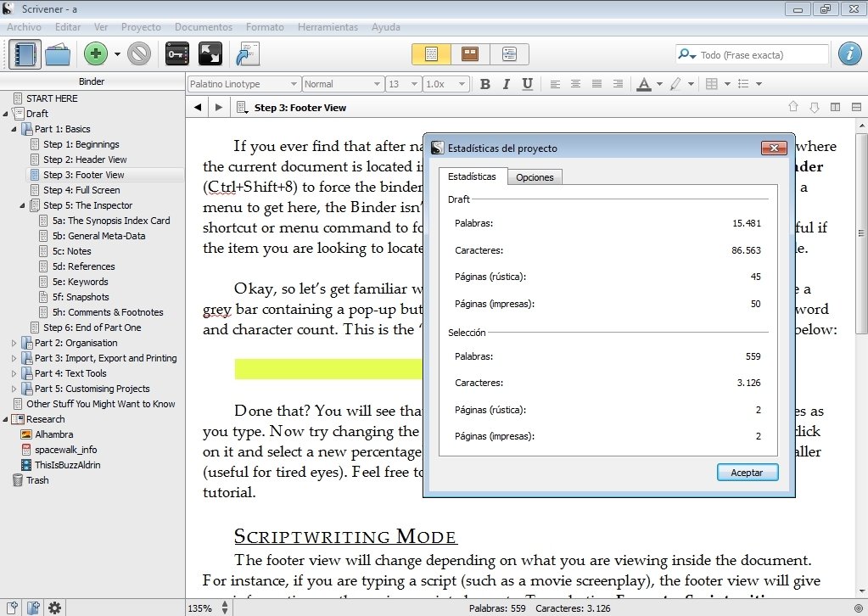Image resolution: width=868 pixels, height=616 pixels.
Task: Select Trash in the binder
Action: click(37, 480)
